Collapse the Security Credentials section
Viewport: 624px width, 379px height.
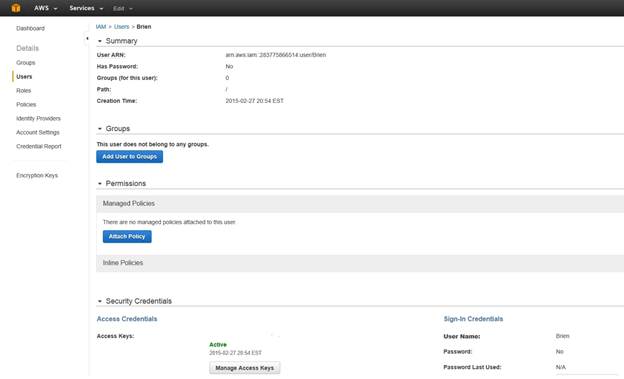pyautogui.click(x=99, y=301)
